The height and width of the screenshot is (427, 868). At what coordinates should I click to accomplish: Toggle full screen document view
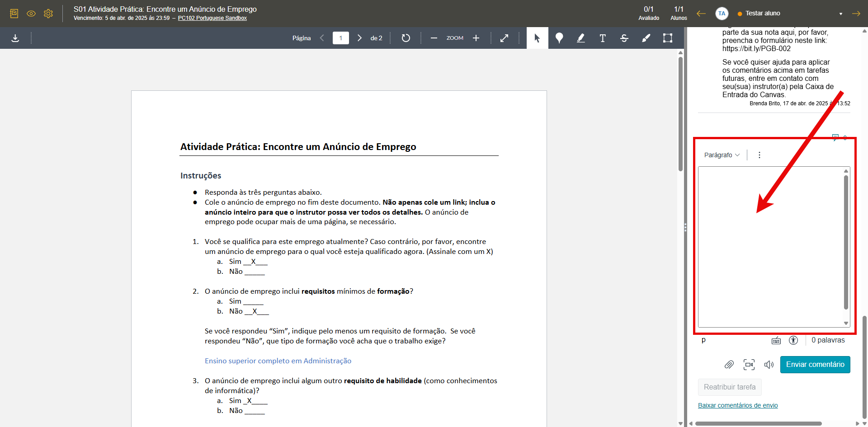[504, 38]
